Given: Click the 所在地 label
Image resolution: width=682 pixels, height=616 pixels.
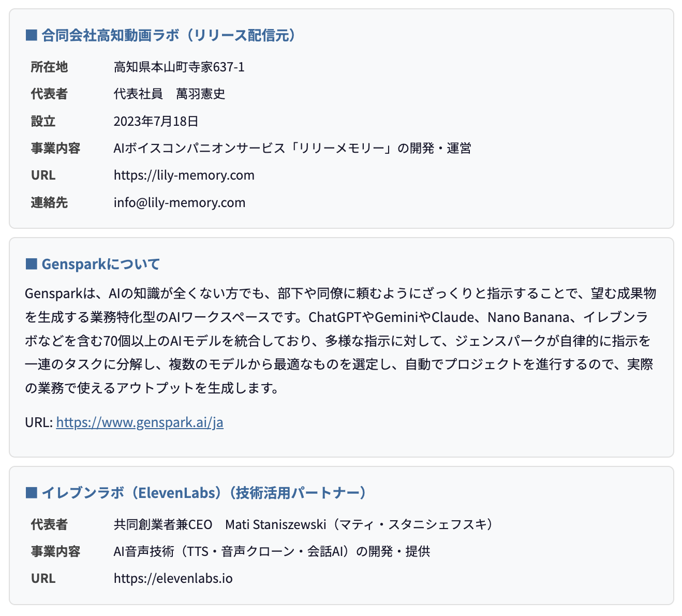Looking at the screenshot, I should pos(49,67).
